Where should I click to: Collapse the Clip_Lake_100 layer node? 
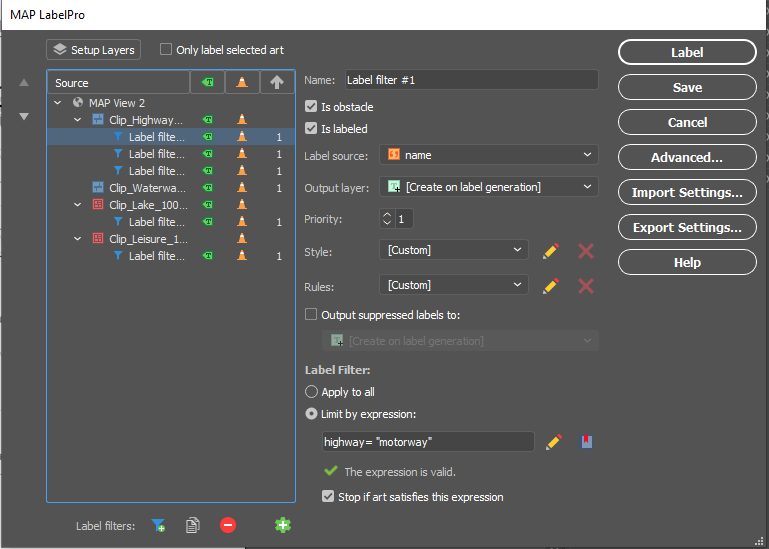point(77,205)
